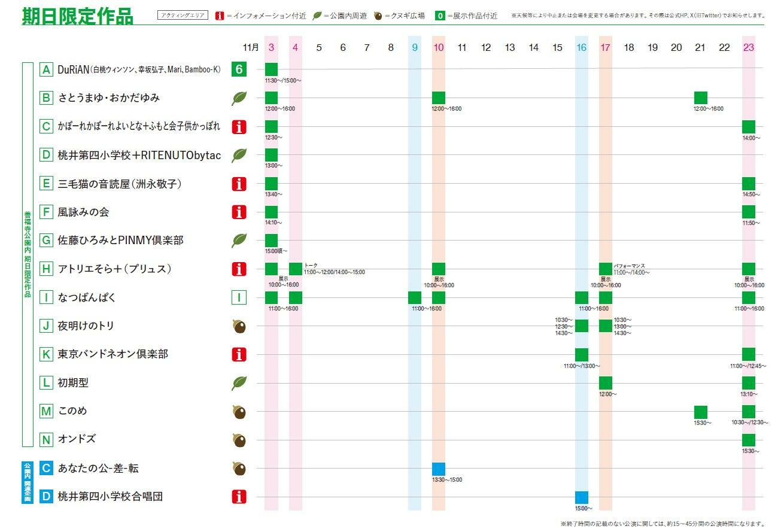
Task: Click the time label 13:30〜15:00
Action: pos(447,480)
